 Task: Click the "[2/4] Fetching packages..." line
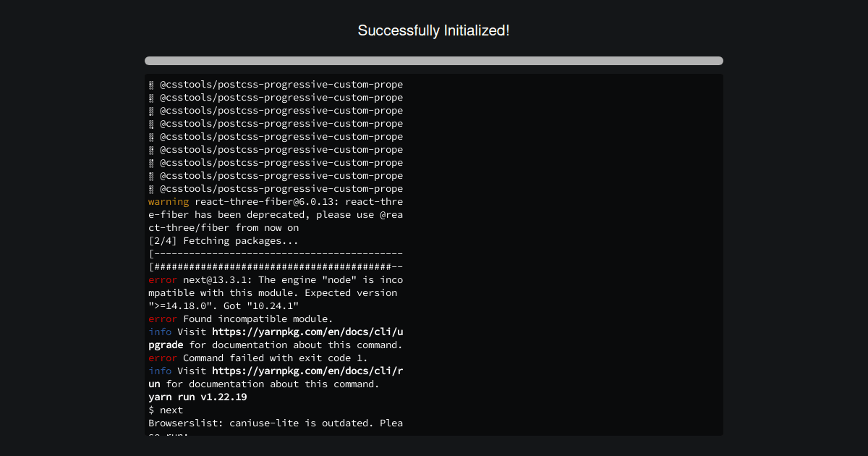pos(223,241)
